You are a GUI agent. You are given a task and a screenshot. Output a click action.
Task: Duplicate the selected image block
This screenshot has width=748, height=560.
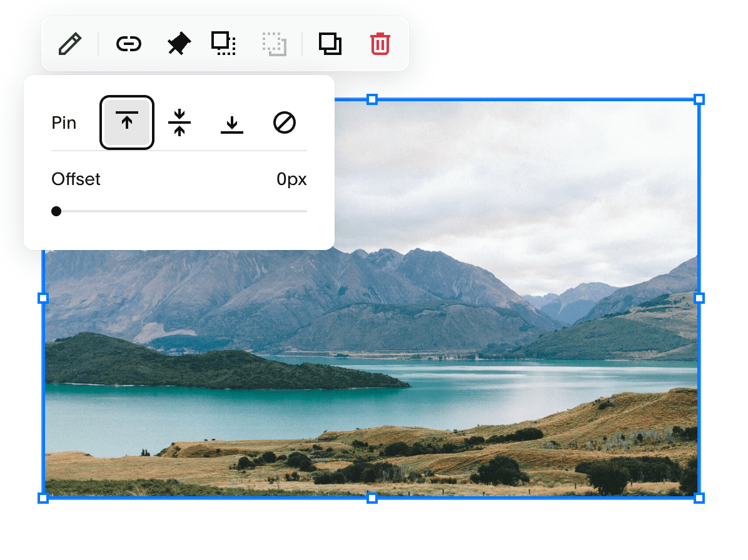[x=330, y=44]
